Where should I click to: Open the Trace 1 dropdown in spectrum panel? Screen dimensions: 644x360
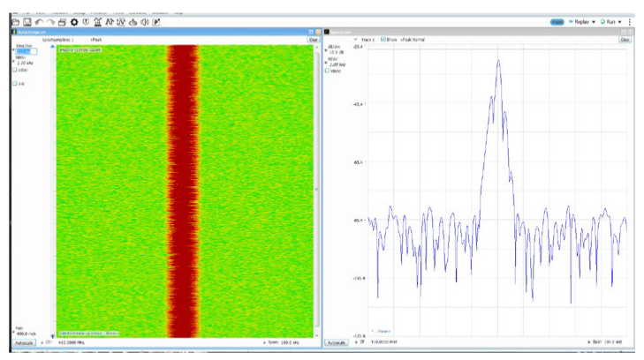pos(355,40)
